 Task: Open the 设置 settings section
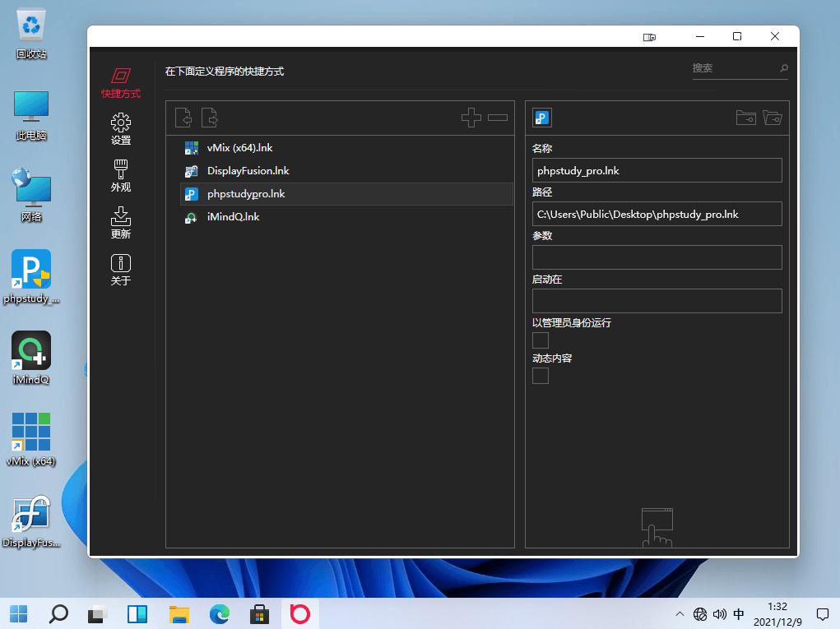[121, 129]
